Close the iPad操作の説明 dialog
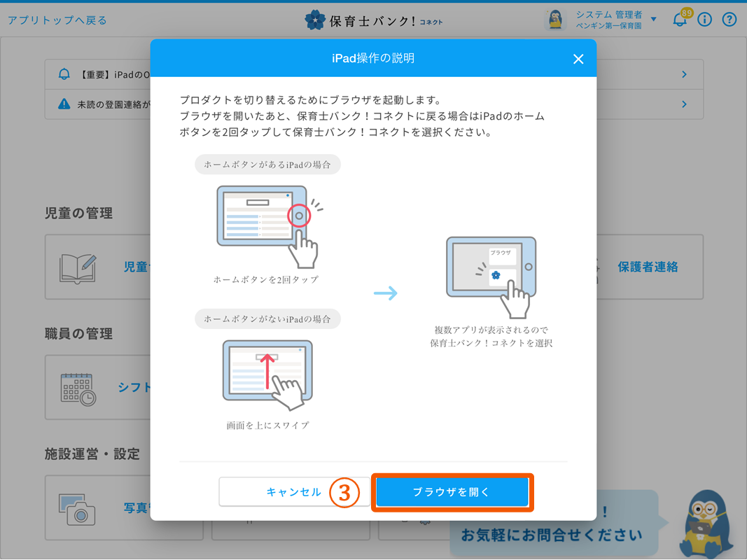747x560 pixels. [x=578, y=59]
